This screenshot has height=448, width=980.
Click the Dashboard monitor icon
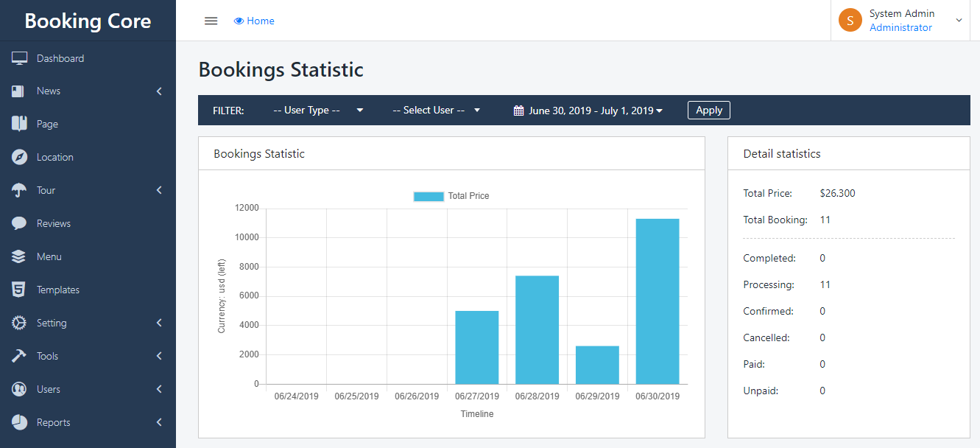tap(19, 58)
